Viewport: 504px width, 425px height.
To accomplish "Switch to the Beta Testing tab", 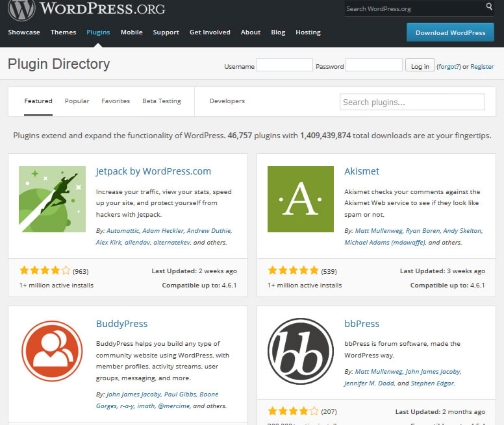I will point(162,101).
